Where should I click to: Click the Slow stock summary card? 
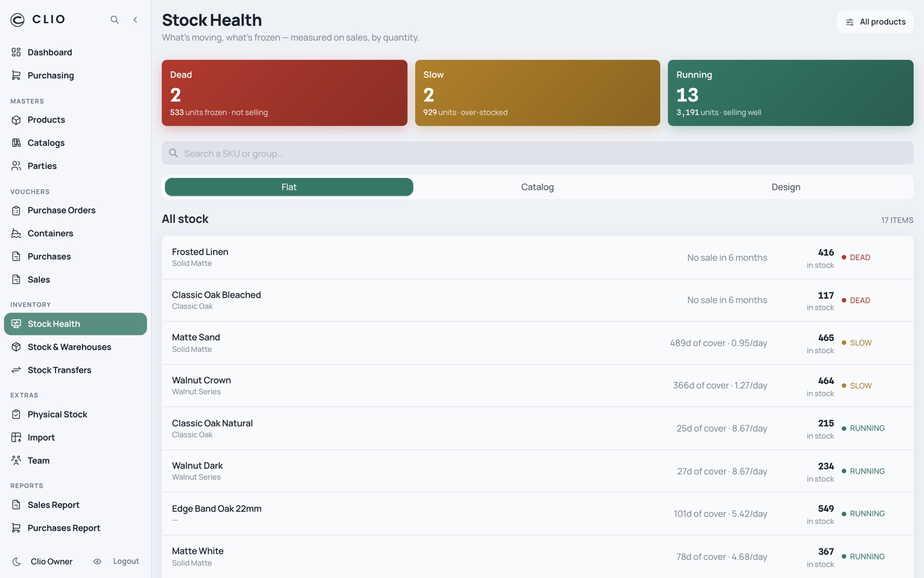(x=537, y=93)
